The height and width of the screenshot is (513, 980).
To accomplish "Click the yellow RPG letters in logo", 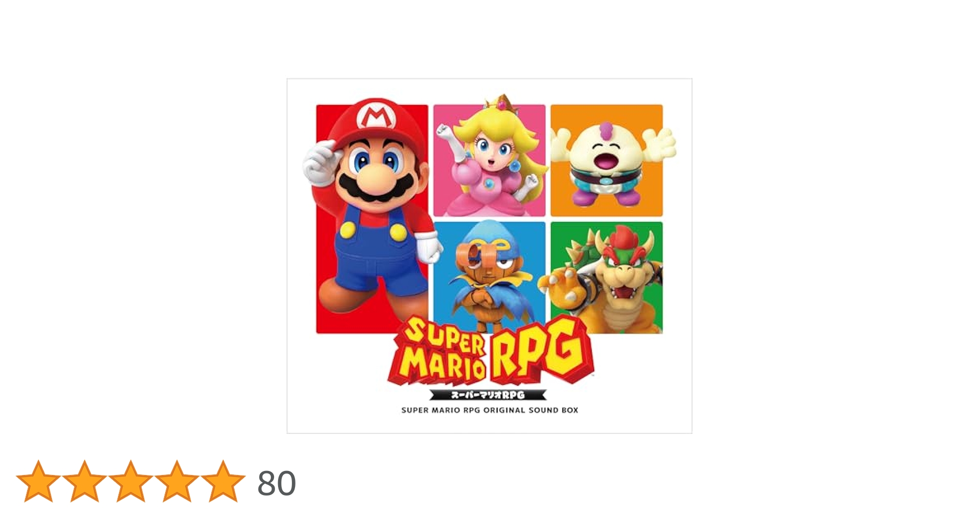I will click(541, 349).
